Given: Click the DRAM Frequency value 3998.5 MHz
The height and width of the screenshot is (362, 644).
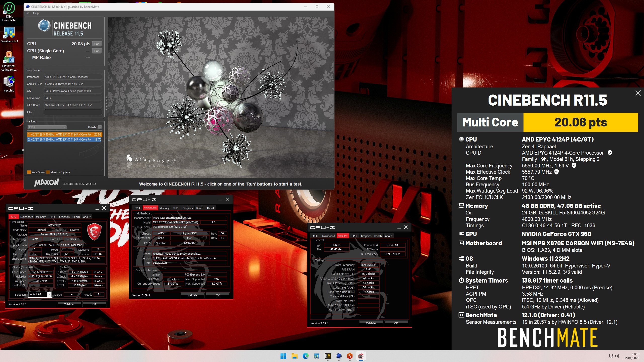Looking at the screenshot, I should tap(368, 265).
